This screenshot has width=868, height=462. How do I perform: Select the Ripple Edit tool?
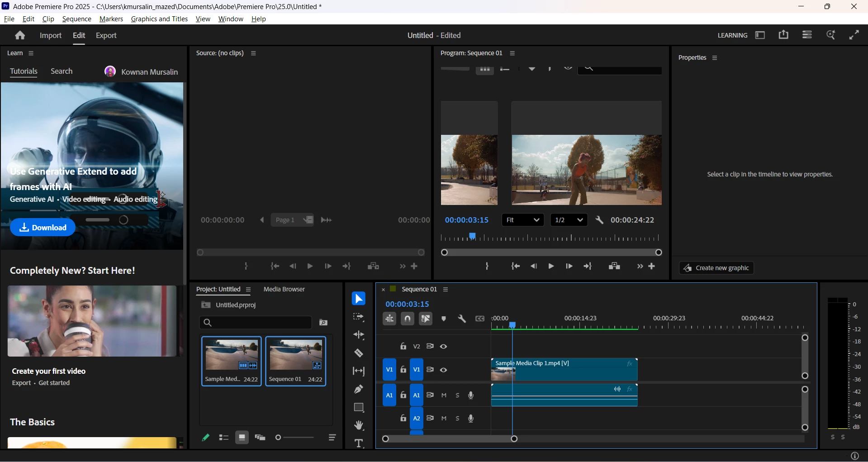359,335
